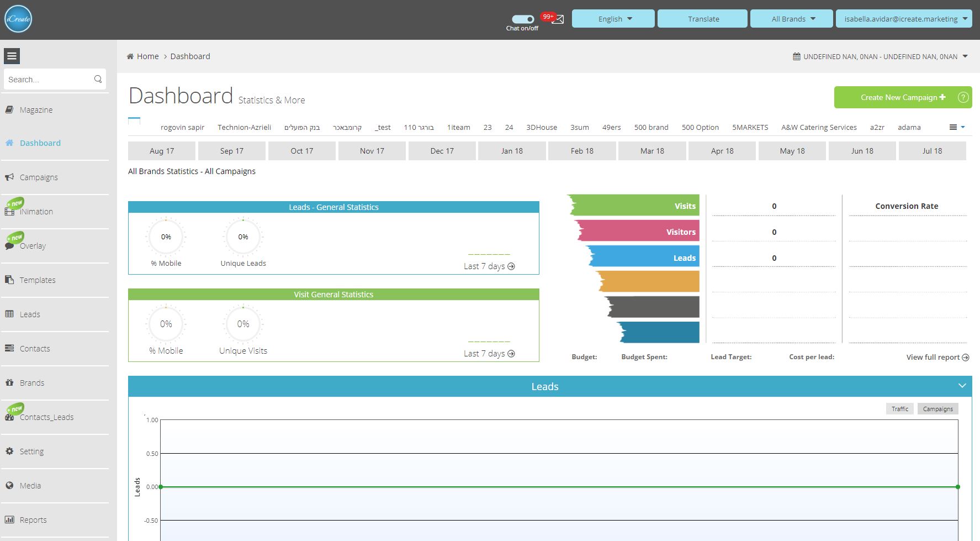Click arrow icon next to Visit Last 7 days

[x=511, y=354]
